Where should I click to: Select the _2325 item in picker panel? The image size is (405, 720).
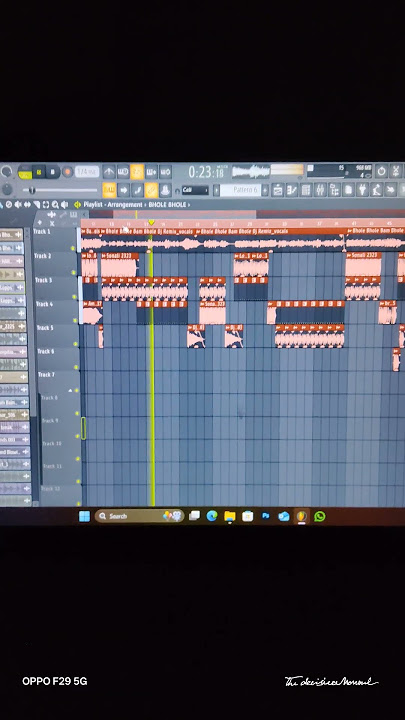[12, 326]
